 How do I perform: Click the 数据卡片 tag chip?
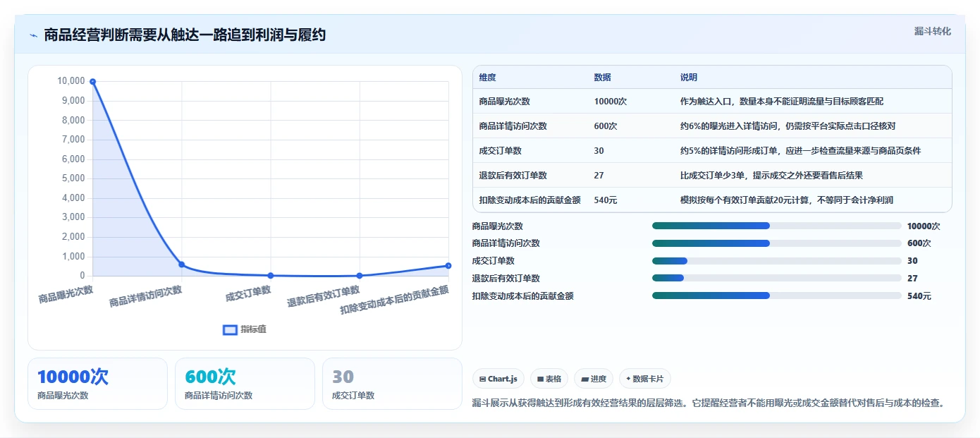point(645,379)
